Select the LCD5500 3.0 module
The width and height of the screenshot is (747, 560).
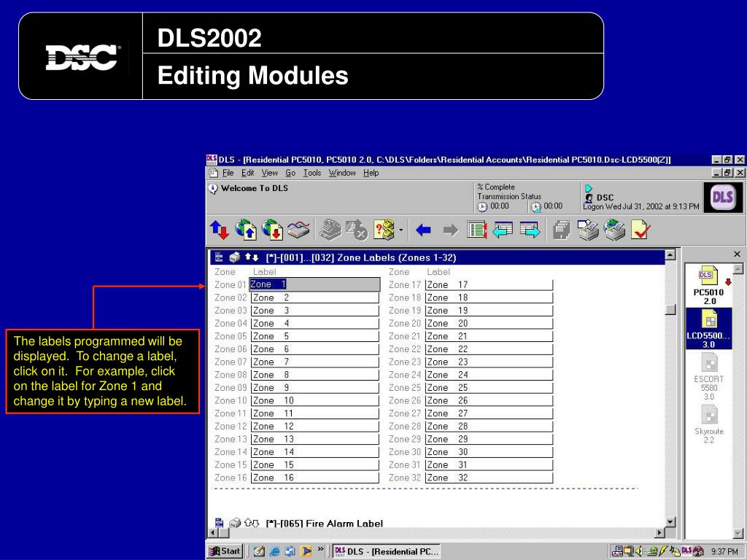pos(708,329)
